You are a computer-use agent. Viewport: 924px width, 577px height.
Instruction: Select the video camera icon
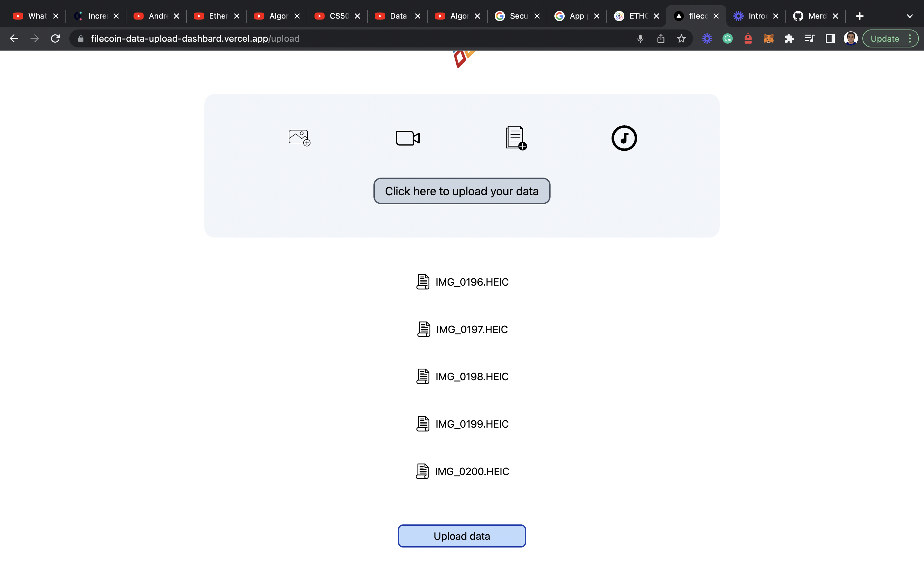pos(407,138)
